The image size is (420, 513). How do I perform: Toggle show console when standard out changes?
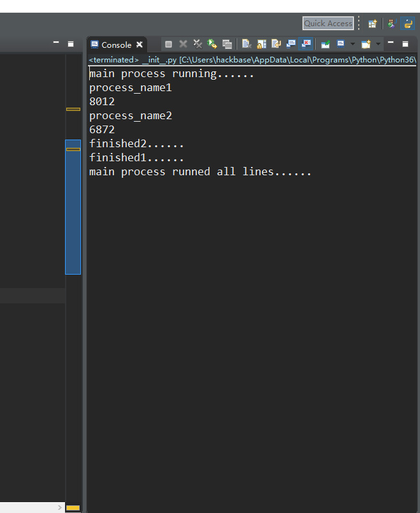[x=291, y=44]
